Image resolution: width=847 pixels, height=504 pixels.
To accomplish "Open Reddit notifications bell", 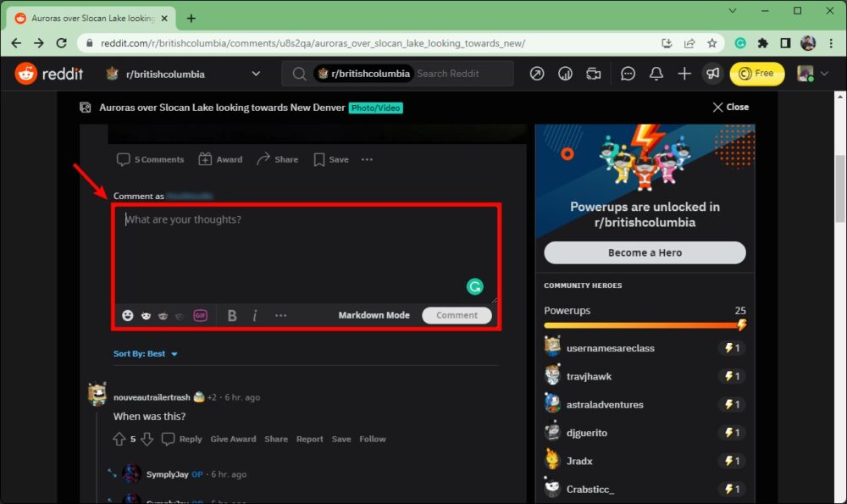I will click(656, 74).
